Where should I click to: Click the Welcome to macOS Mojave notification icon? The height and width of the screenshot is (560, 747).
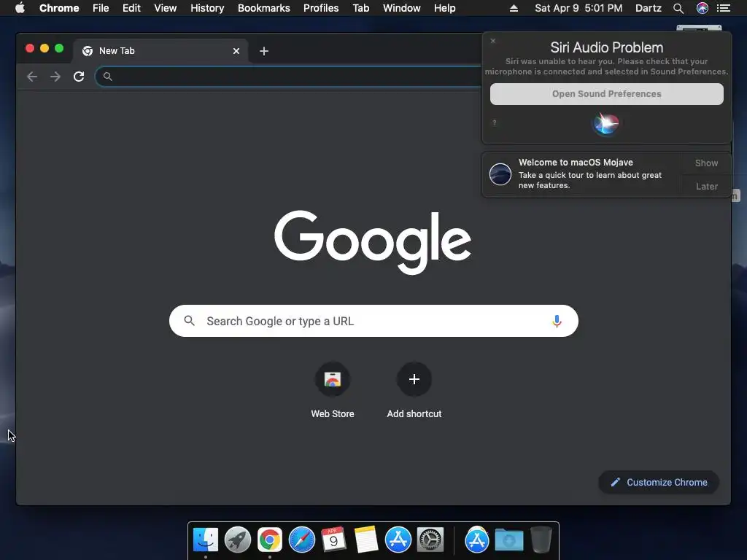(500, 174)
